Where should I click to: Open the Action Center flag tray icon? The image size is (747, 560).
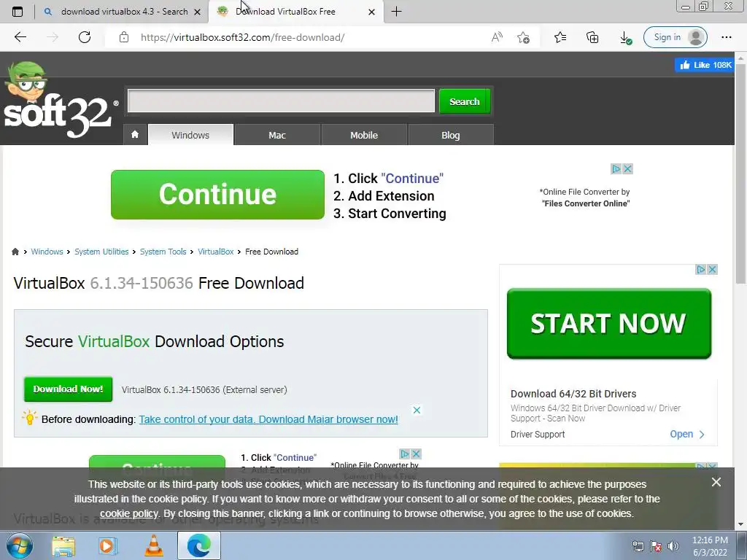(x=656, y=546)
